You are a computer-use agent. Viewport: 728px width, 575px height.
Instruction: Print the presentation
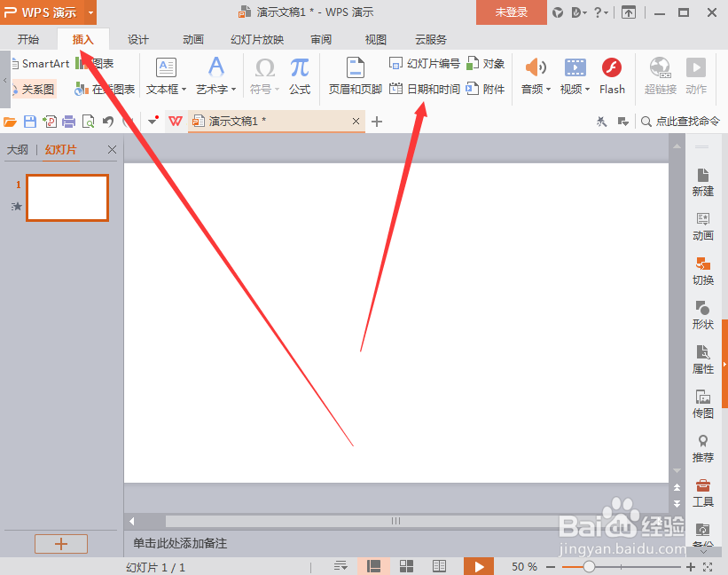[x=68, y=122]
